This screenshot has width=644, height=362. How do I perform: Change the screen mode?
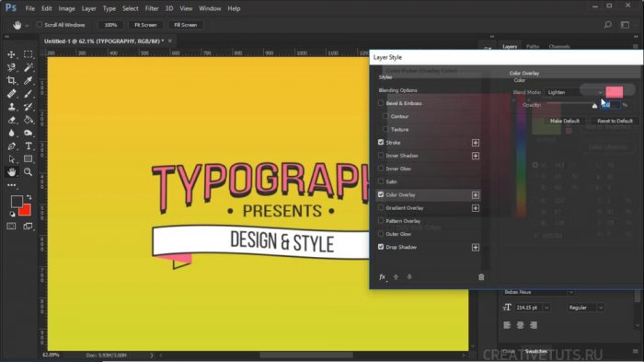point(28,227)
